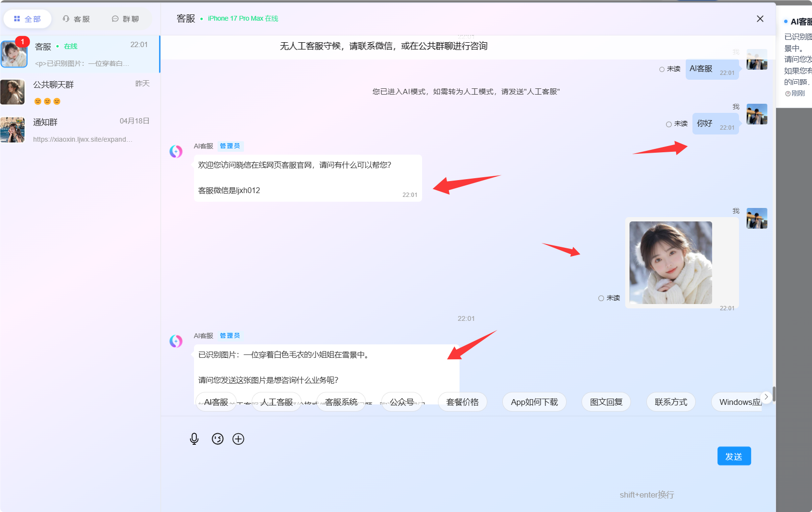The width and height of the screenshot is (812, 512).
Task: Switch to the 全部 tab
Action: (27, 19)
